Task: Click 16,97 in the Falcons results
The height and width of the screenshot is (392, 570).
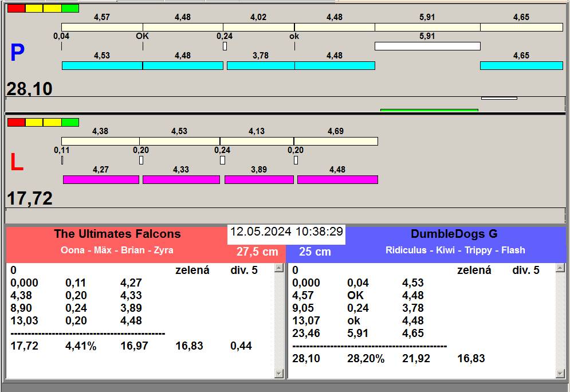Action: pyautogui.click(x=134, y=346)
